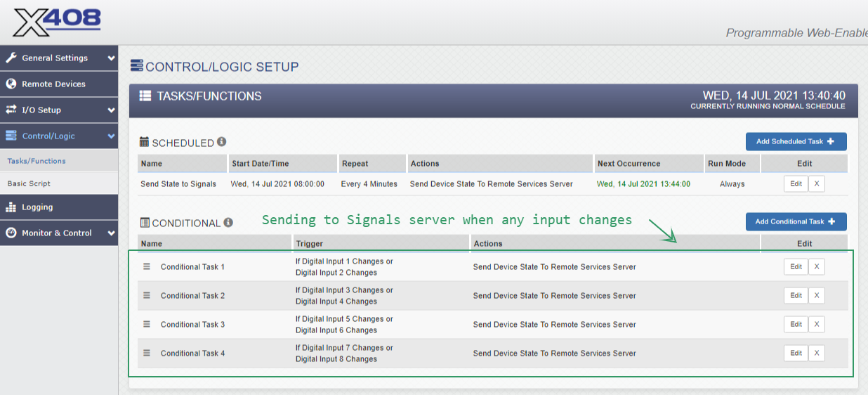Click drag handle icon for Conditional Task 3
The width and height of the screenshot is (868, 395).
coord(147,324)
